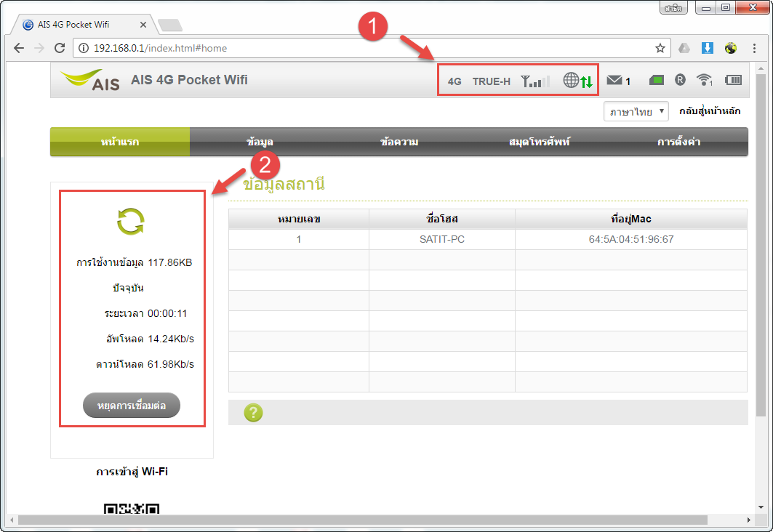Click the หยุดการเชื่อมต่อ disconnect button
The image size is (773, 532).
tap(132, 406)
